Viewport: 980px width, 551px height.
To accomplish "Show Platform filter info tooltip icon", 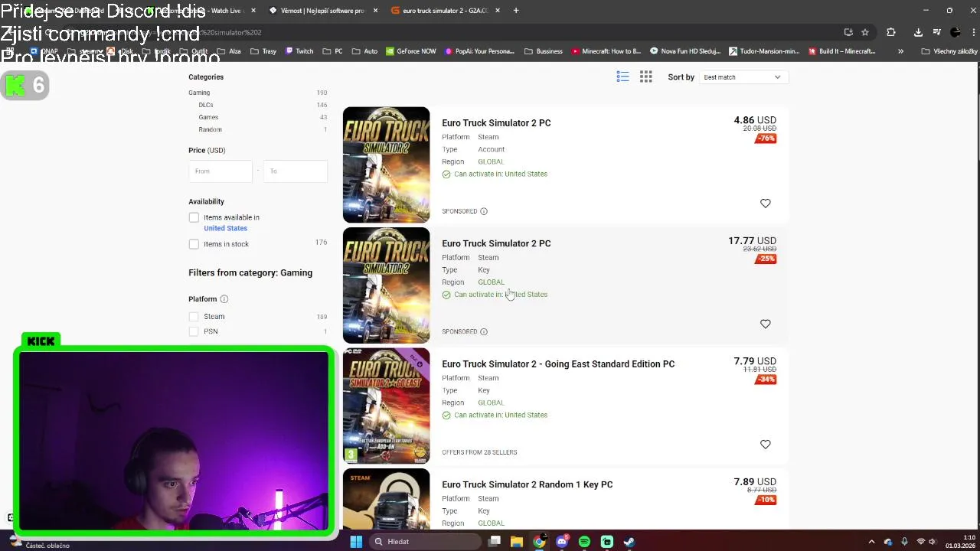I will [x=224, y=299].
